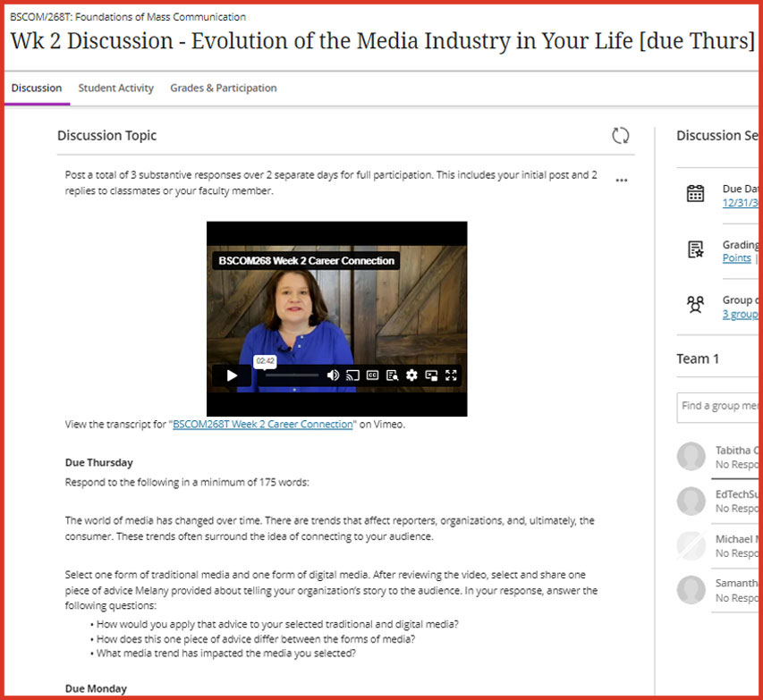The height and width of the screenshot is (700, 763).
Task: Click the Due Date calendar icon
Action: pos(695,194)
